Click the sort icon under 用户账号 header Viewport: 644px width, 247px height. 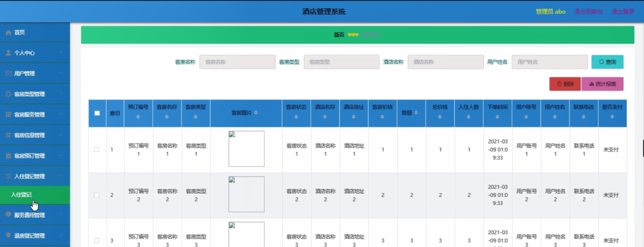(526, 117)
